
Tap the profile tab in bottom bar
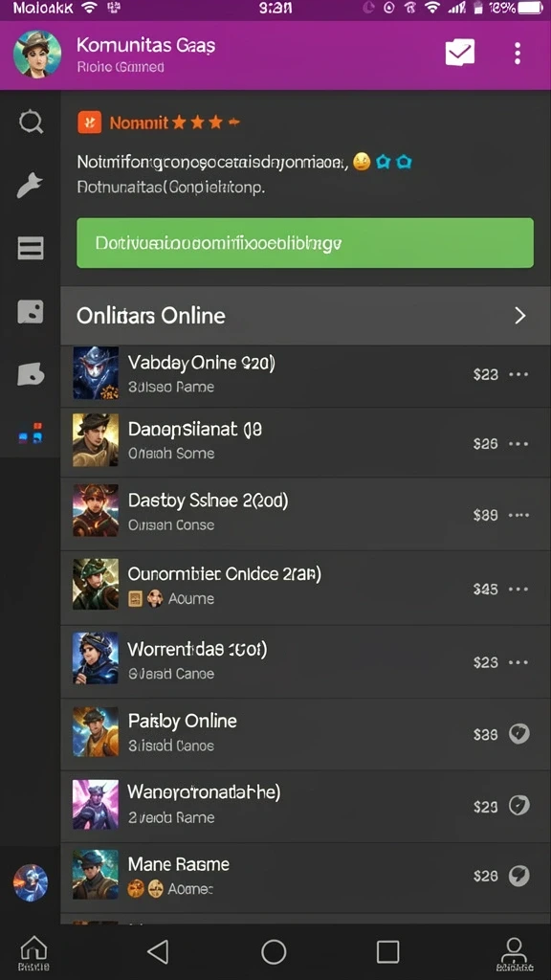coord(514,953)
